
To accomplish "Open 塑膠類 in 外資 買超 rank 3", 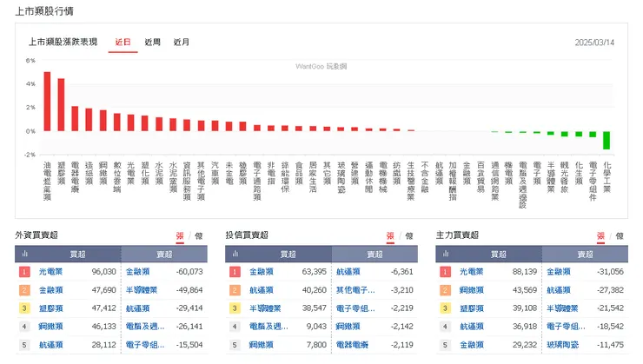I will point(51,308).
